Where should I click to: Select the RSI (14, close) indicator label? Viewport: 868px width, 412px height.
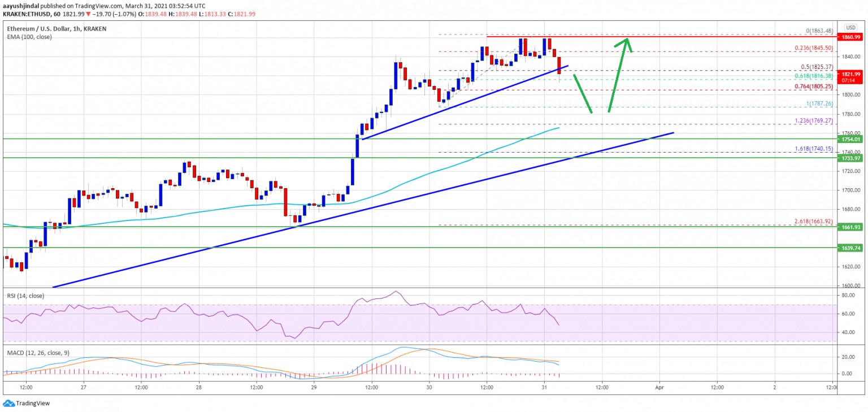[25, 296]
